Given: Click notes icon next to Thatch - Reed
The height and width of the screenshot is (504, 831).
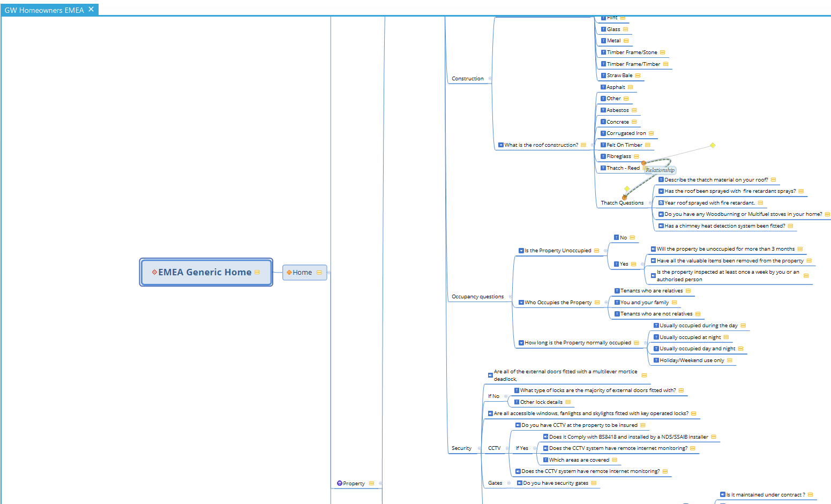Looking at the screenshot, I should tap(645, 168).
